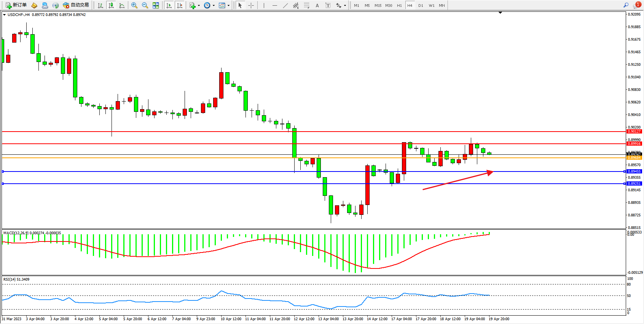Switch to the D1 timeframe

coord(421,5)
